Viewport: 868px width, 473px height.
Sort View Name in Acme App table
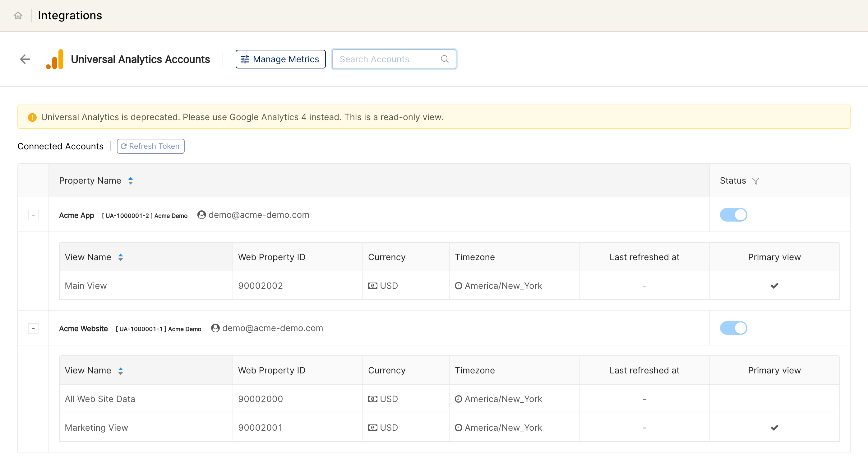click(120, 257)
